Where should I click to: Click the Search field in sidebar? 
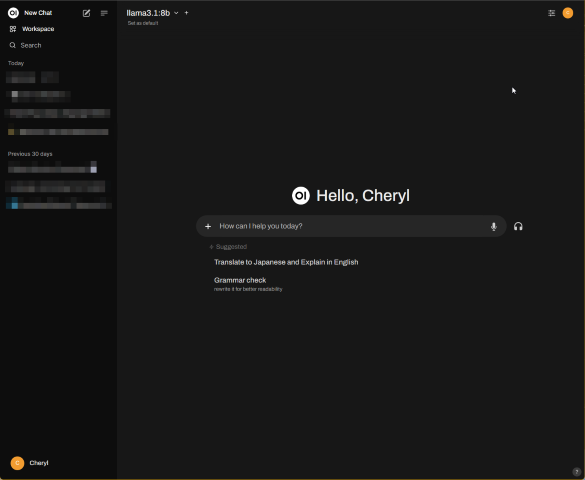pos(31,45)
